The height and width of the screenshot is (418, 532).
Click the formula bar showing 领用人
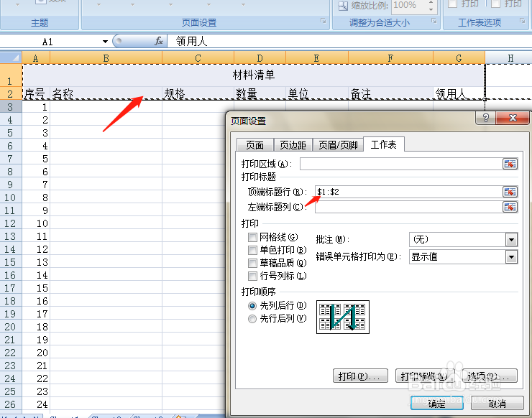click(349, 42)
